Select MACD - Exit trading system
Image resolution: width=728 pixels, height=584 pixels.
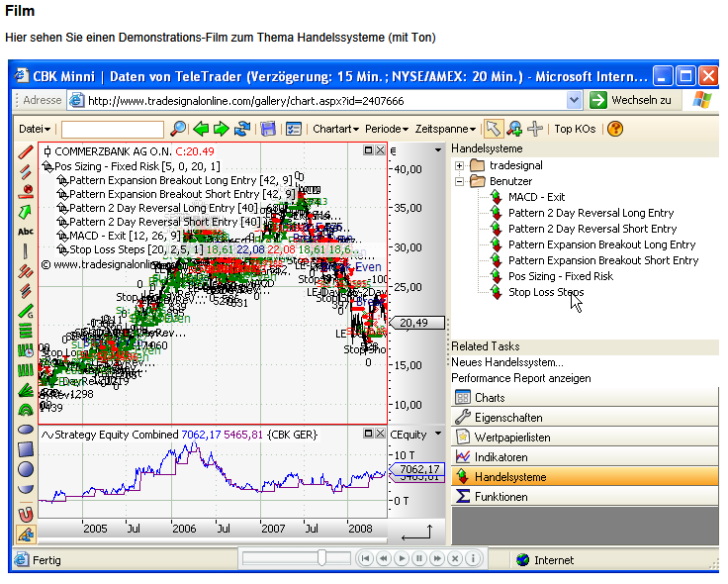click(536, 197)
